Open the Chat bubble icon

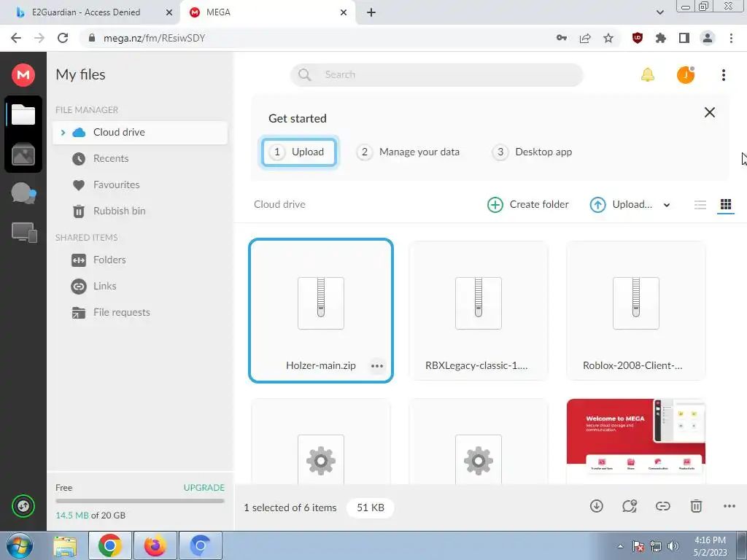tap(23, 193)
